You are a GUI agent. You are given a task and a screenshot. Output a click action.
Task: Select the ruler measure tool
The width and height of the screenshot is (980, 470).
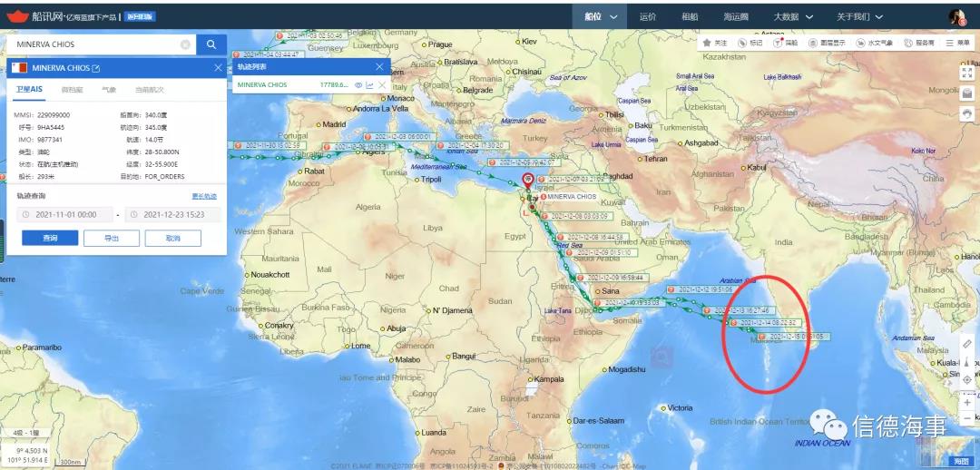pyautogui.click(x=967, y=344)
